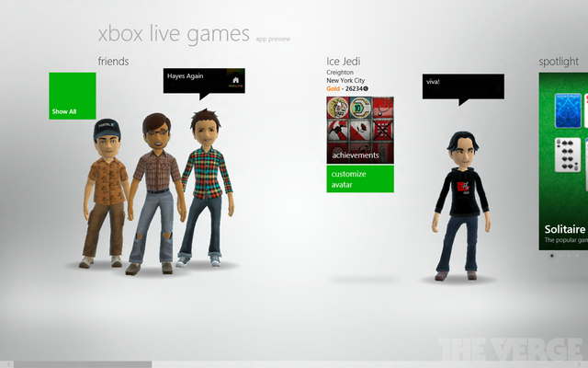Click the Show All friends tile
588x368 pixels.
pyautogui.click(x=72, y=96)
